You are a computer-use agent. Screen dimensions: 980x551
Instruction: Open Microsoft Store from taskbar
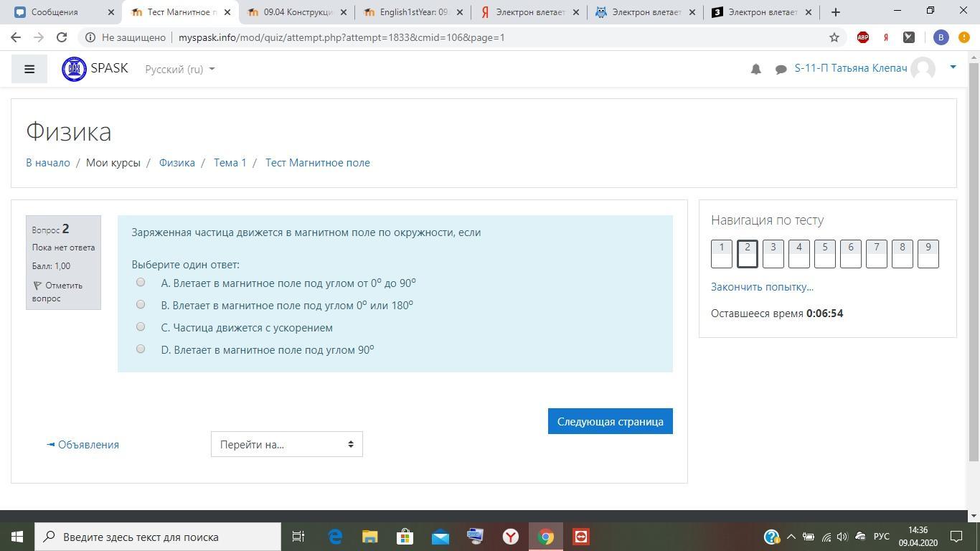coord(405,537)
